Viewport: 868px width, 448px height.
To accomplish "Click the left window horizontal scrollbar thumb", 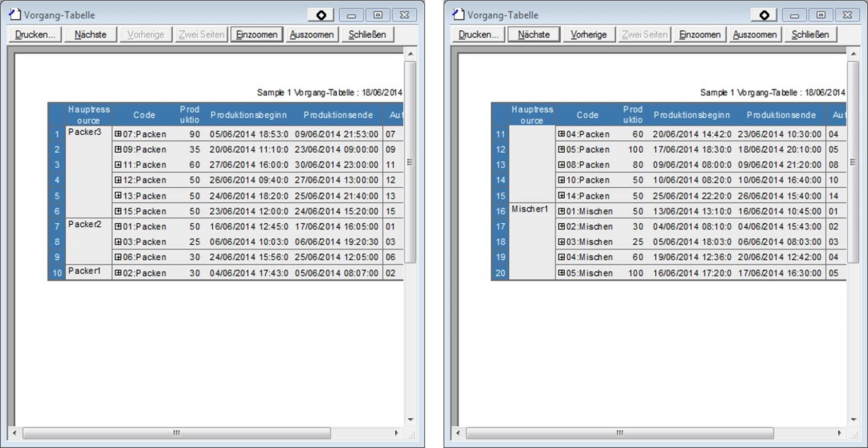I will click(176, 433).
